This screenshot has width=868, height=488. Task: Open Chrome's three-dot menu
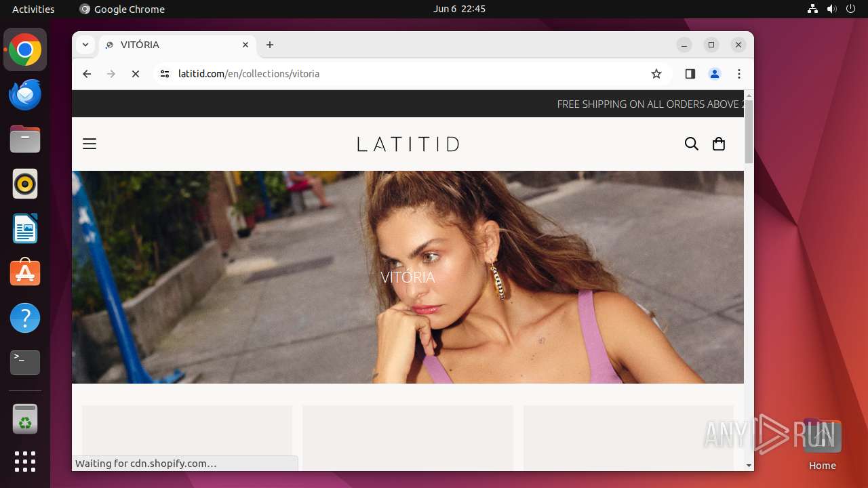pyautogui.click(x=739, y=74)
